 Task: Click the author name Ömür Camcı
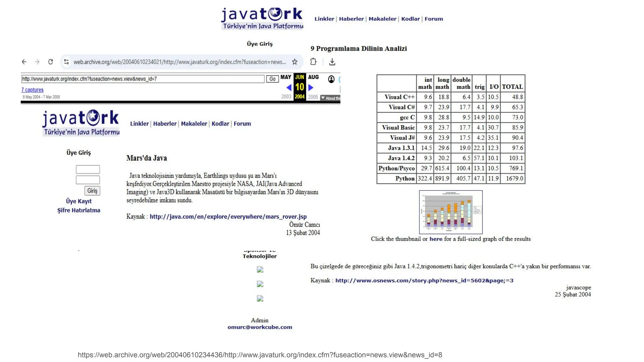point(304,225)
